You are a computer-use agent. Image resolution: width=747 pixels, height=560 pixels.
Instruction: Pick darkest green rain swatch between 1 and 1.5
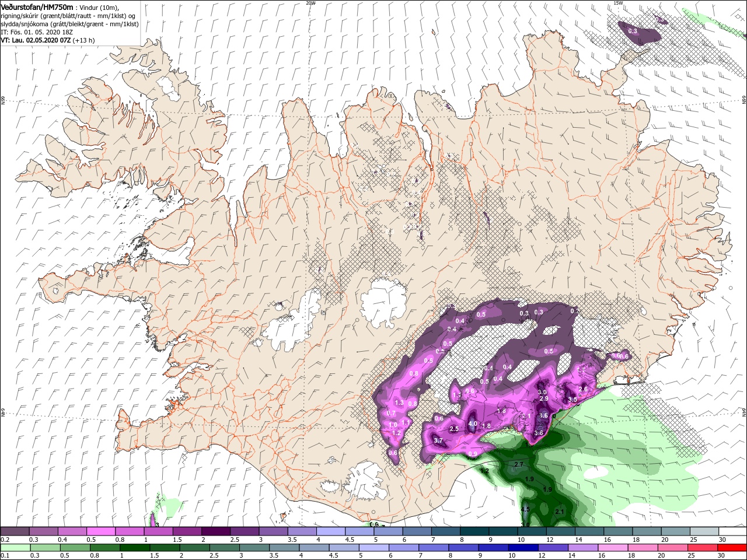[135, 548]
